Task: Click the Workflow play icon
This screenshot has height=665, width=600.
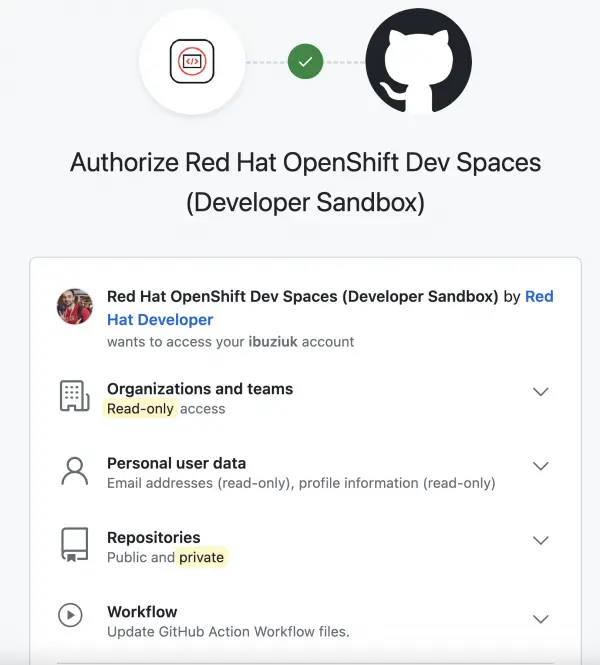Action: 70,615
